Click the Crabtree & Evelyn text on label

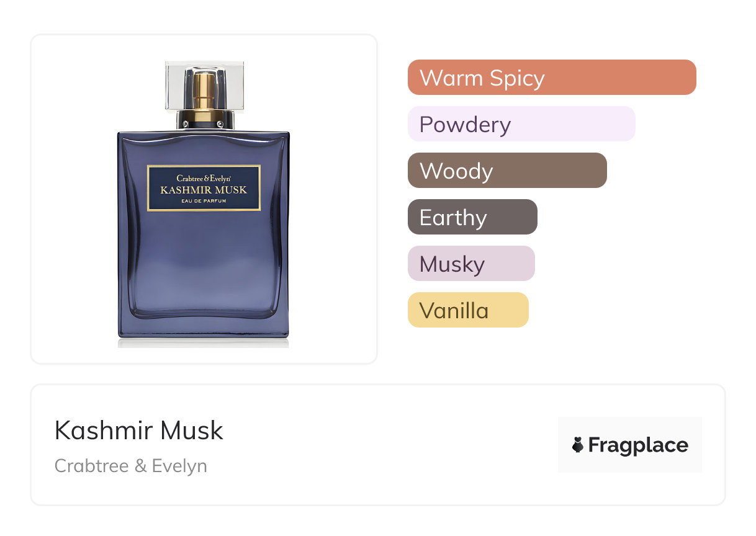(x=204, y=178)
